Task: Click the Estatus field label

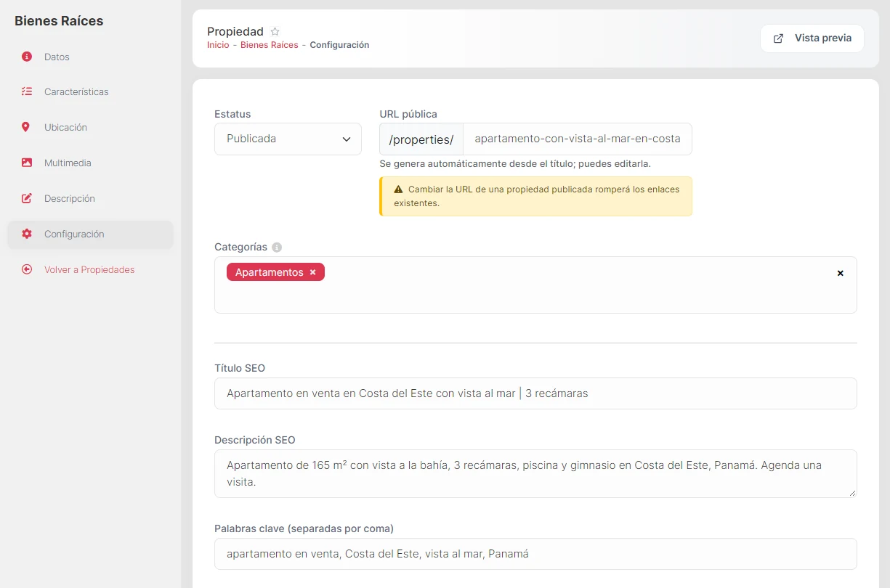Action: [232, 114]
